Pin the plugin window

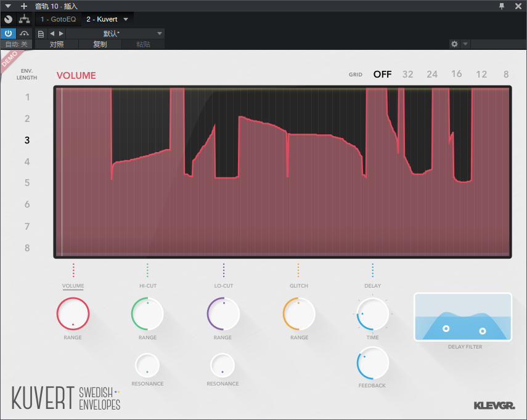tap(502, 6)
